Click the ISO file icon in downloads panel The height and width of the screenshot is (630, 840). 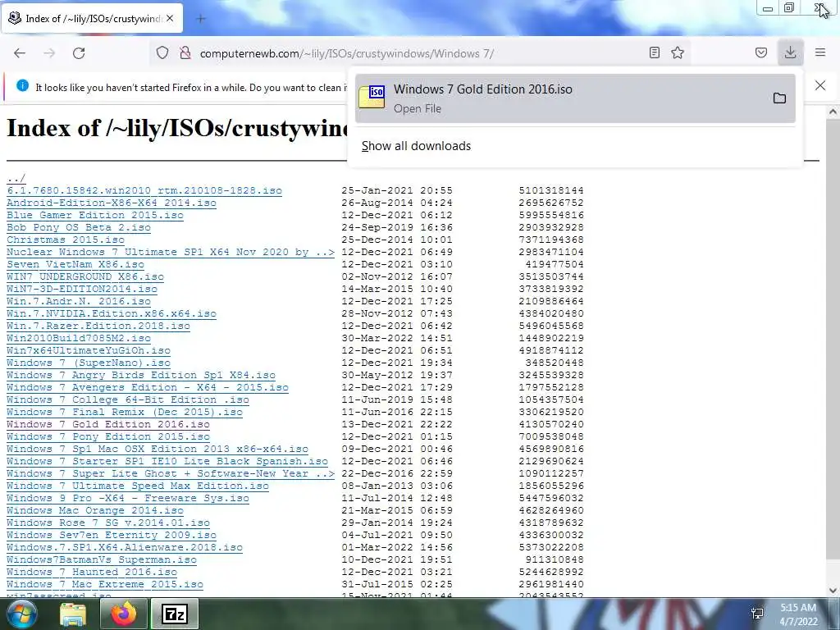[372, 97]
